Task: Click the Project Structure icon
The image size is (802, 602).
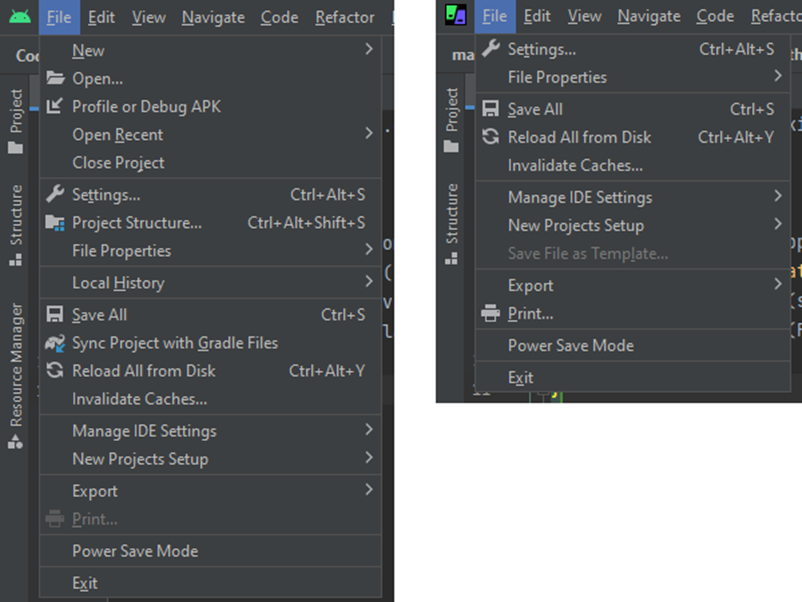Action: click(55, 223)
